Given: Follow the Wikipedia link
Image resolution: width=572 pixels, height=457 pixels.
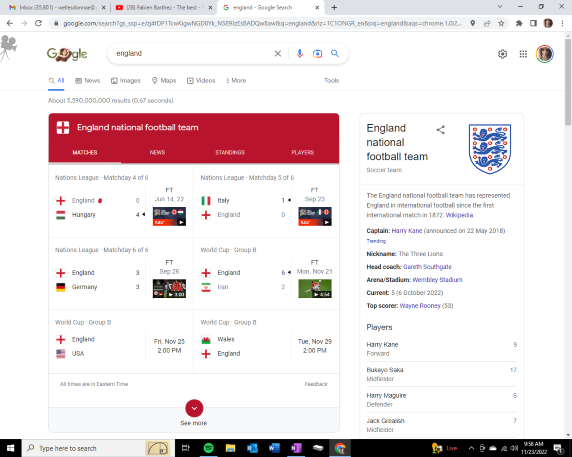Looking at the screenshot, I should pos(459,215).
